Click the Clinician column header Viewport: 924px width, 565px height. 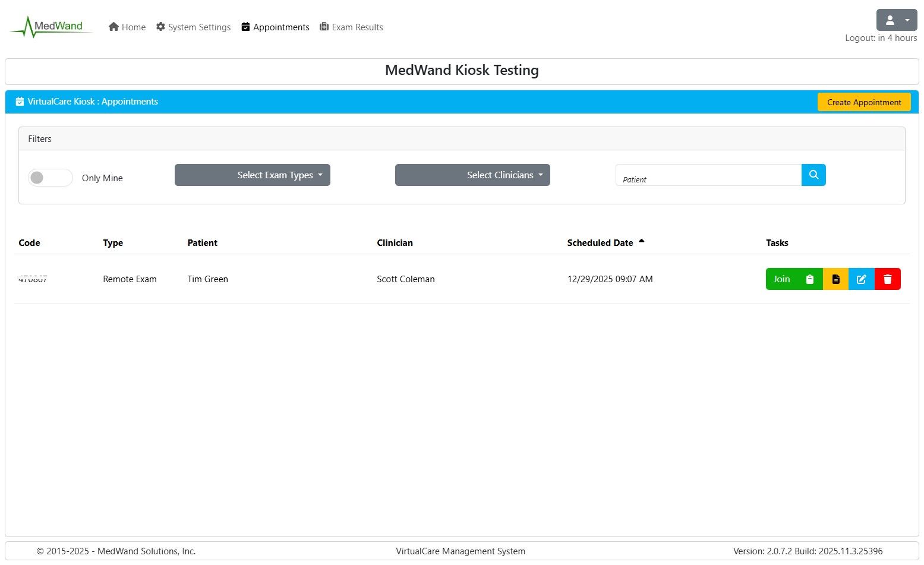click(395, 243)
